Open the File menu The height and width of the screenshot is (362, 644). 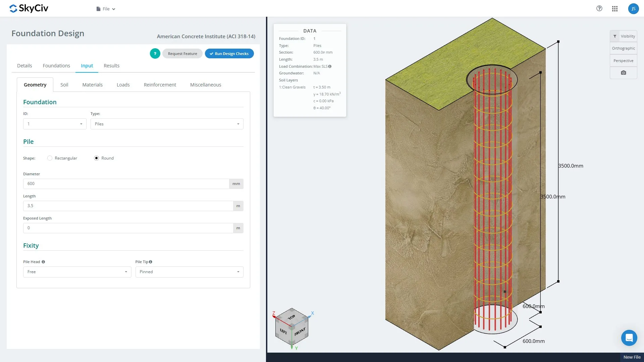[x=106, y=9]
